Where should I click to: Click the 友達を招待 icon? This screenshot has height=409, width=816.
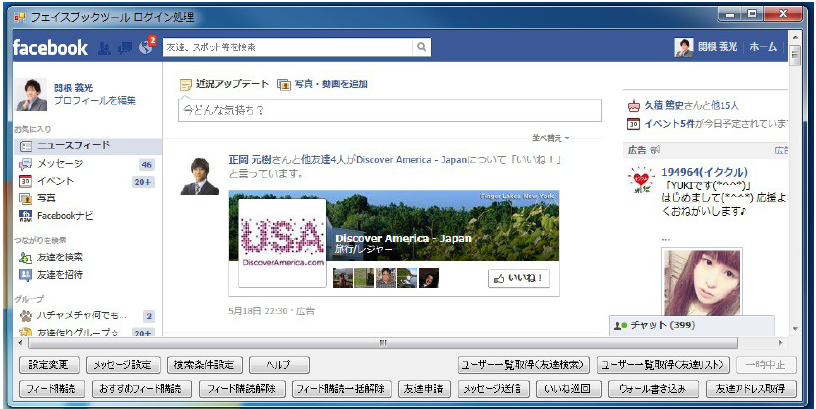tap(26, 275)
